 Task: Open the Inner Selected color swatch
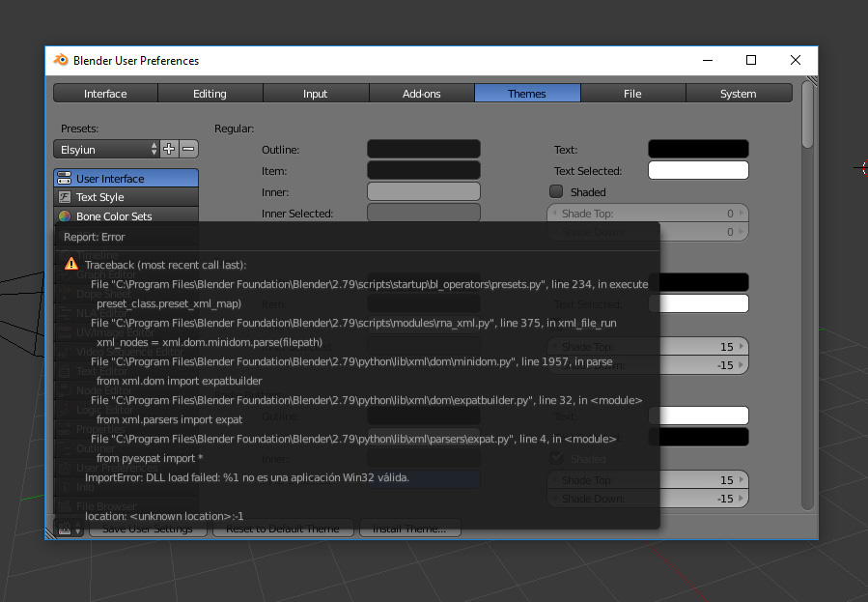pos(424,213)
